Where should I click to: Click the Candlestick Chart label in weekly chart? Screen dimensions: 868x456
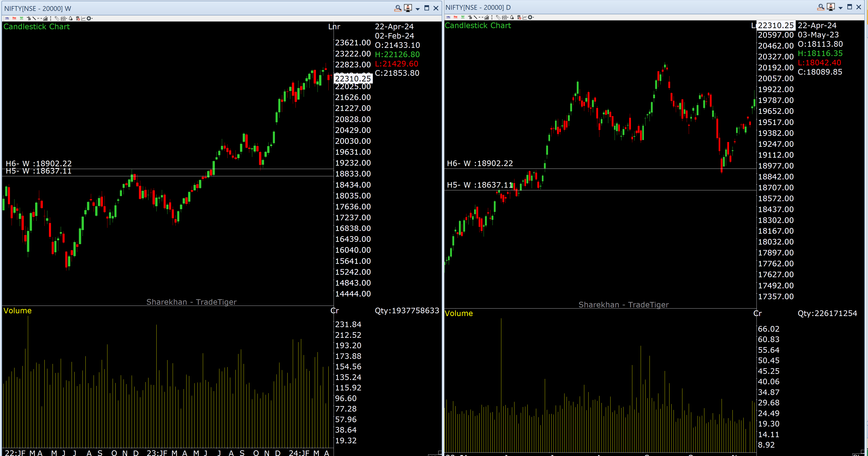click(x=36, y=27)
